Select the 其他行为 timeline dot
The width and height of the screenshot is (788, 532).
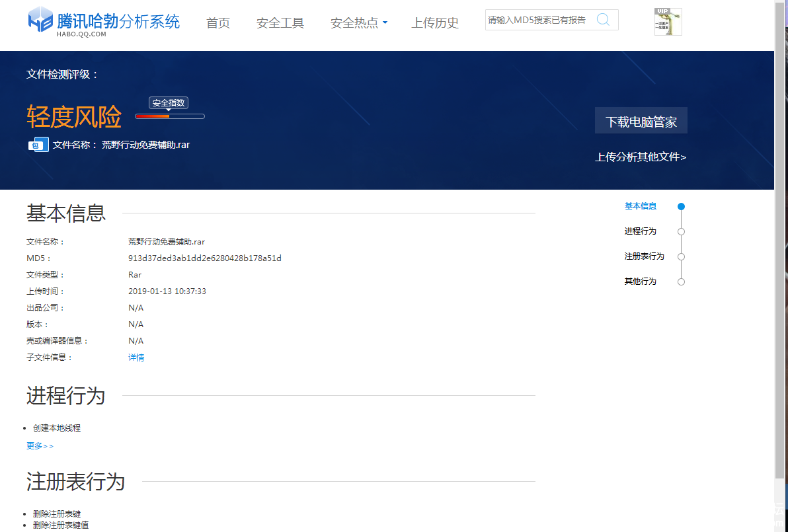681,282
